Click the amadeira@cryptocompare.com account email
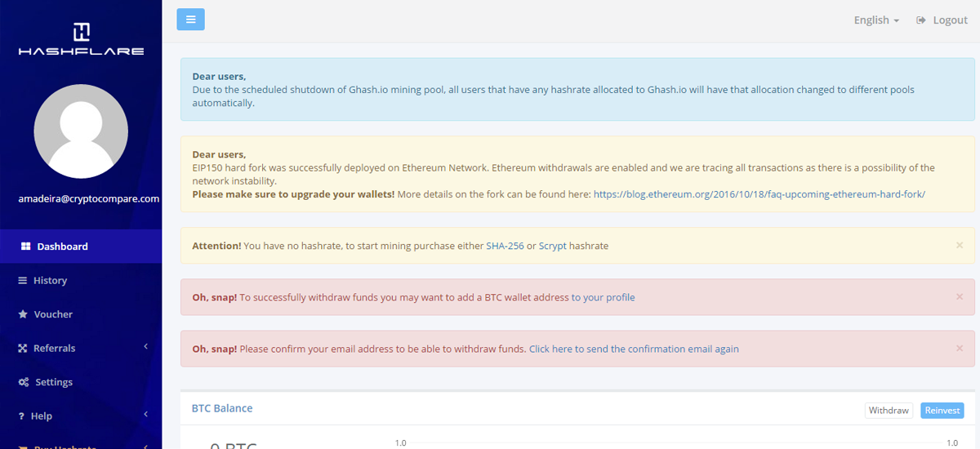 coord(88,198)
